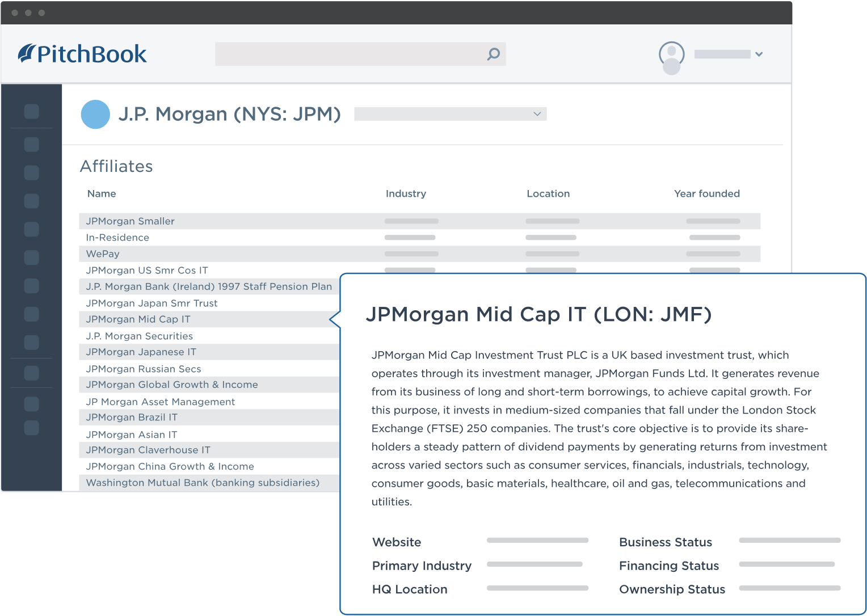Click the HQ Location label
This screenshot has width=867, height=616.
[410, 589]
